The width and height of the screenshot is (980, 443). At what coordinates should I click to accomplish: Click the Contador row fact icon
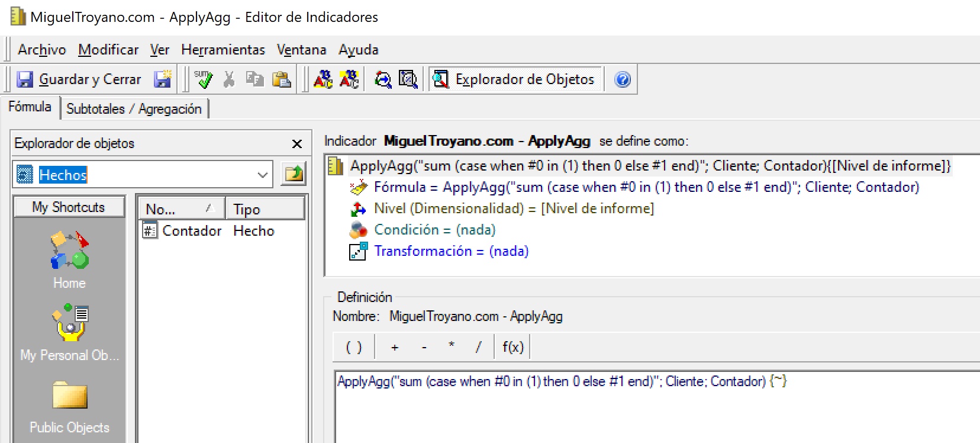pos(150,230)
